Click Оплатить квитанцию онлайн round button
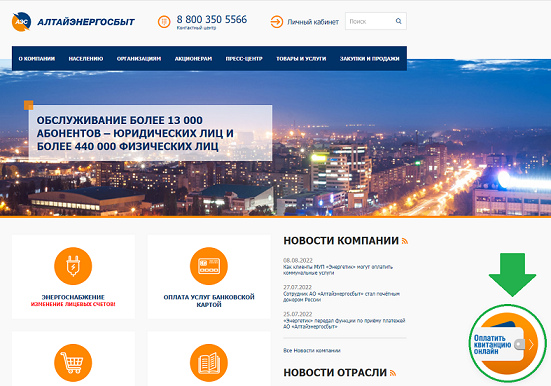Viewport: 551px width, 386px height. click(508, 343)
